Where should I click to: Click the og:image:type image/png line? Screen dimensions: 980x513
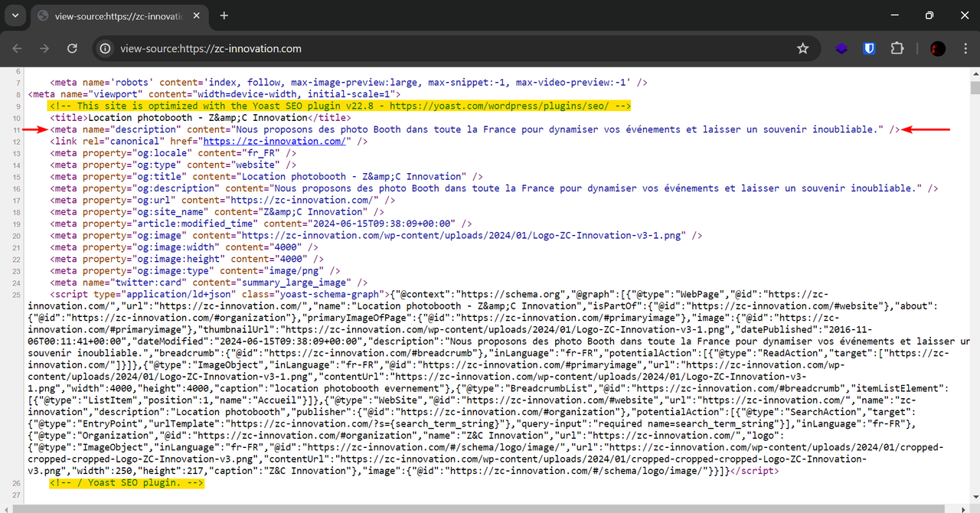tap(195, 270)
